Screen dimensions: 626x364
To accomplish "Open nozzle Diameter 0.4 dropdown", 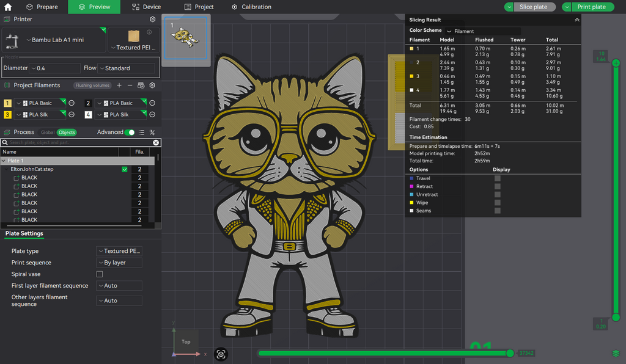I will [x=55, y=68].
